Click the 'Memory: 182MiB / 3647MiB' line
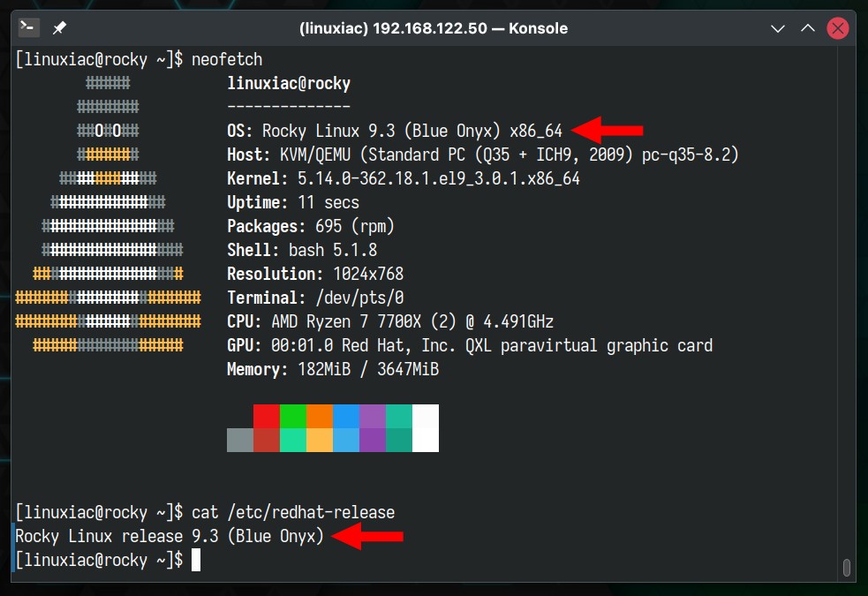 [333, 368]
